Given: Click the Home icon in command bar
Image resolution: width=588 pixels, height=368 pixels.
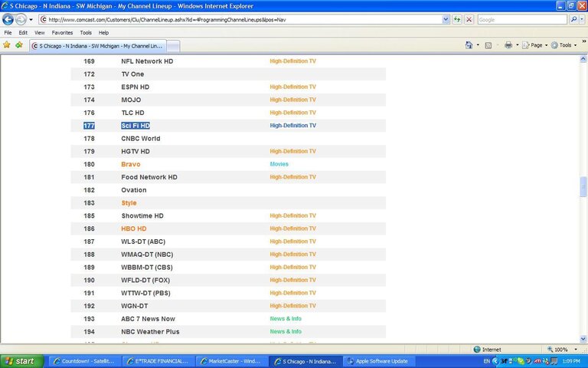Looking at the screenshot, I should 469,45.
